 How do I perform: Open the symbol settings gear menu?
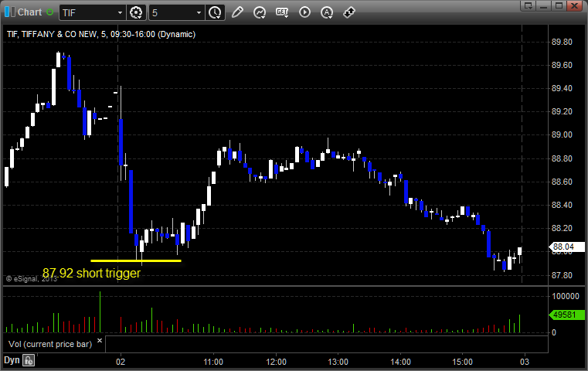(136, 12)
